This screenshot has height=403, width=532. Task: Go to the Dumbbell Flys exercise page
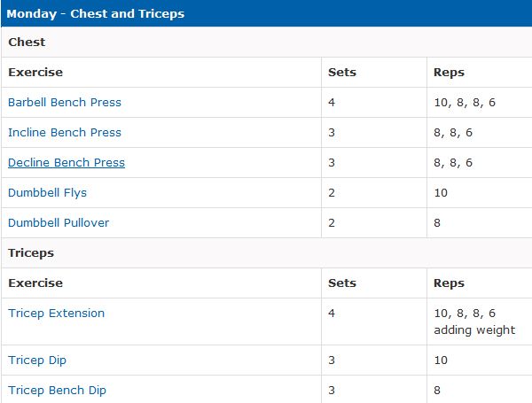pos(47,192)
